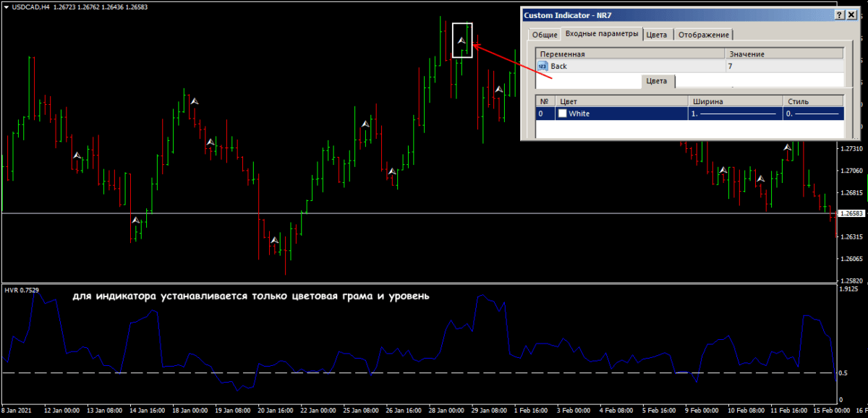Click the Back value field showing 7
The image size is (868, 418).
[784, 67]
